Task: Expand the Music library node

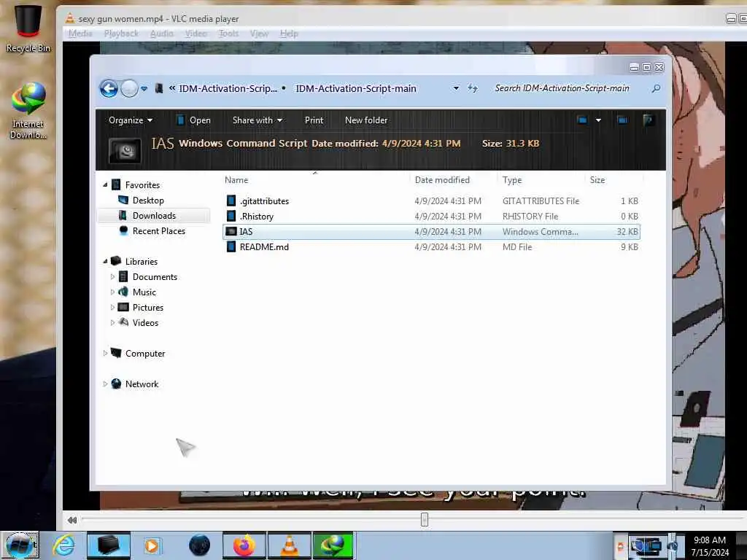Action: pyautogui.click(x=112, y=292)
